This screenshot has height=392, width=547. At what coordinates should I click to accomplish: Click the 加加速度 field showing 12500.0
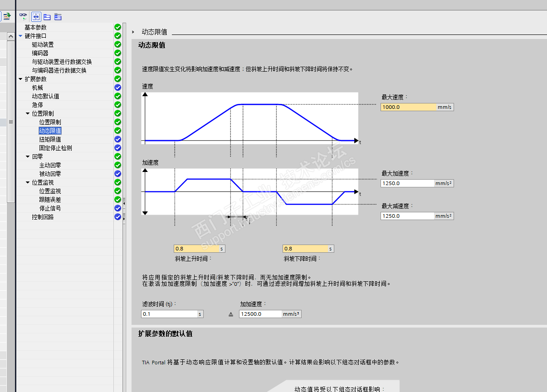click(260, 314)
